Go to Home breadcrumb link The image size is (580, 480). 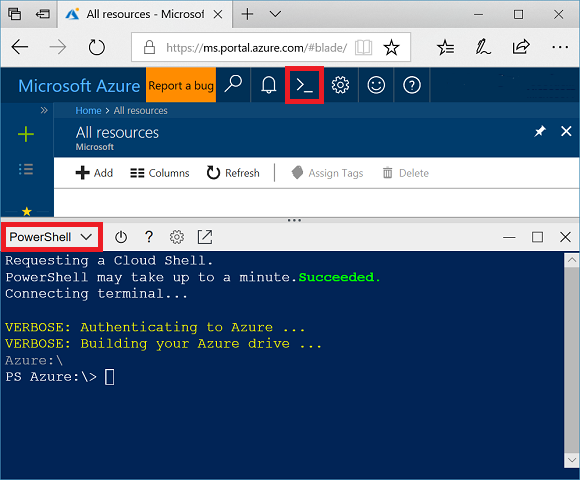point(88,111)
